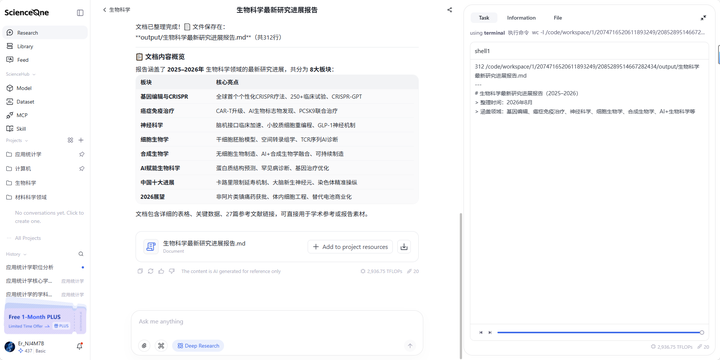Switch to the File tab
Screen dimensions: 720x360
(557, 18)
